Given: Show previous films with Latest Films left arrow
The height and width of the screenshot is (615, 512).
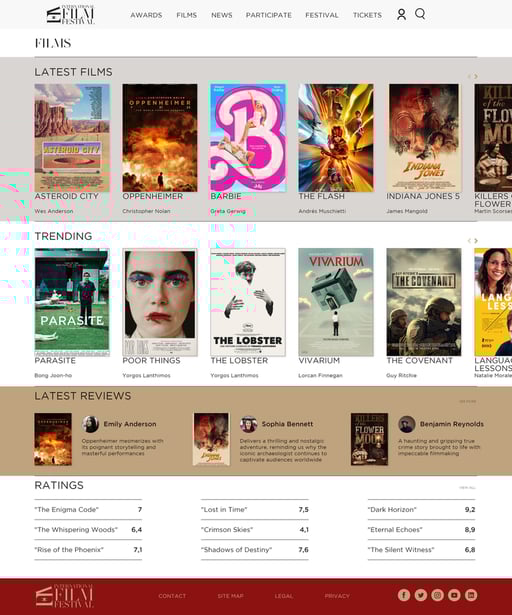Looking at the screenshot, I should tap(469, 76).
